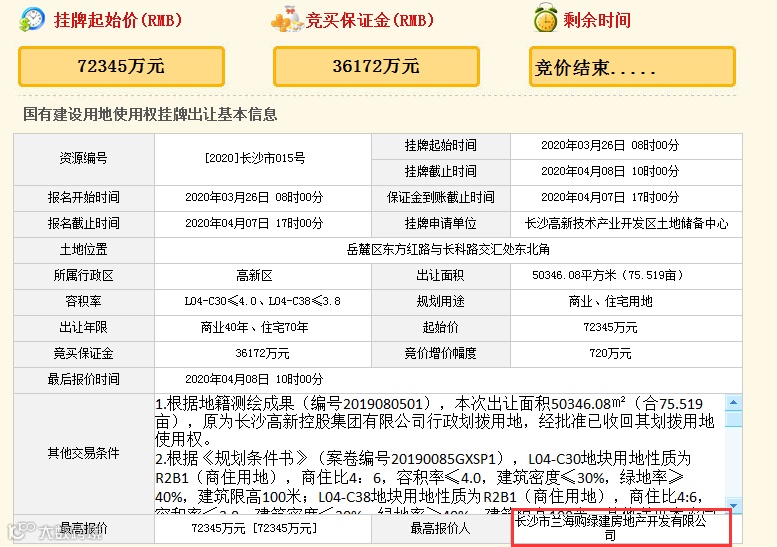
Task: Click the 商业40年、住宅70年 term cell
Action: [x=263, y=328]
